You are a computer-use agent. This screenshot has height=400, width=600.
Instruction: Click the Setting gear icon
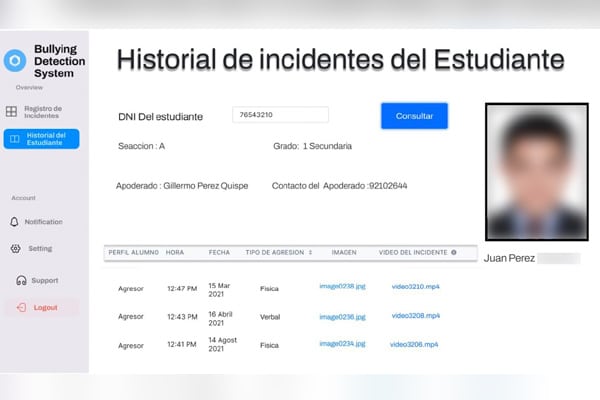pyautogui.click(x=15, y=249)
